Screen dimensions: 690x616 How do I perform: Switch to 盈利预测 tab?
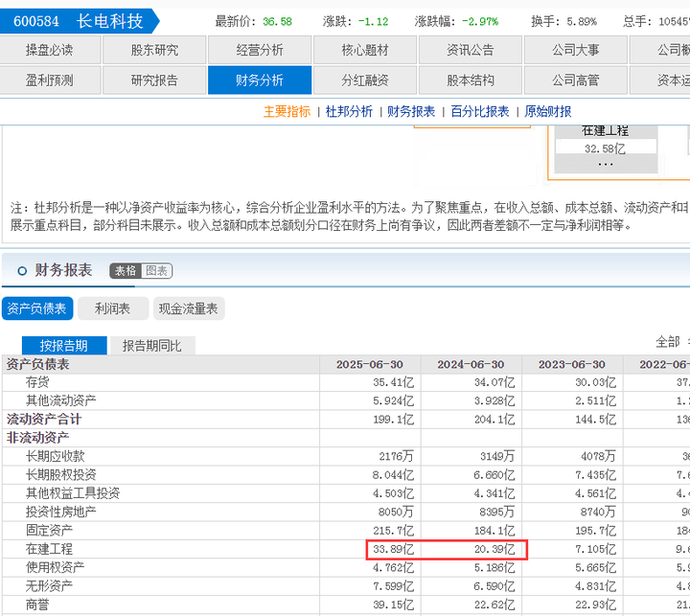pyautogui.click(x=50, y=80)
